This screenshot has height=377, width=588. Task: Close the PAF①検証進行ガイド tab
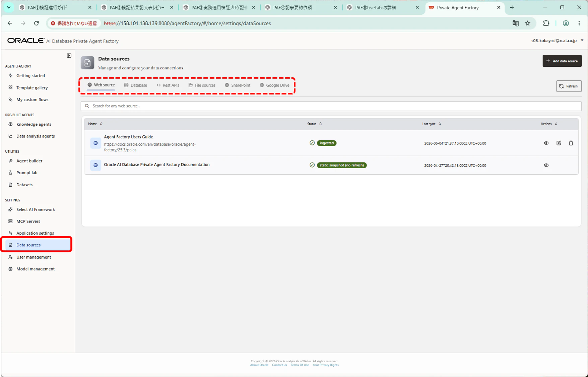pos(90,7)
